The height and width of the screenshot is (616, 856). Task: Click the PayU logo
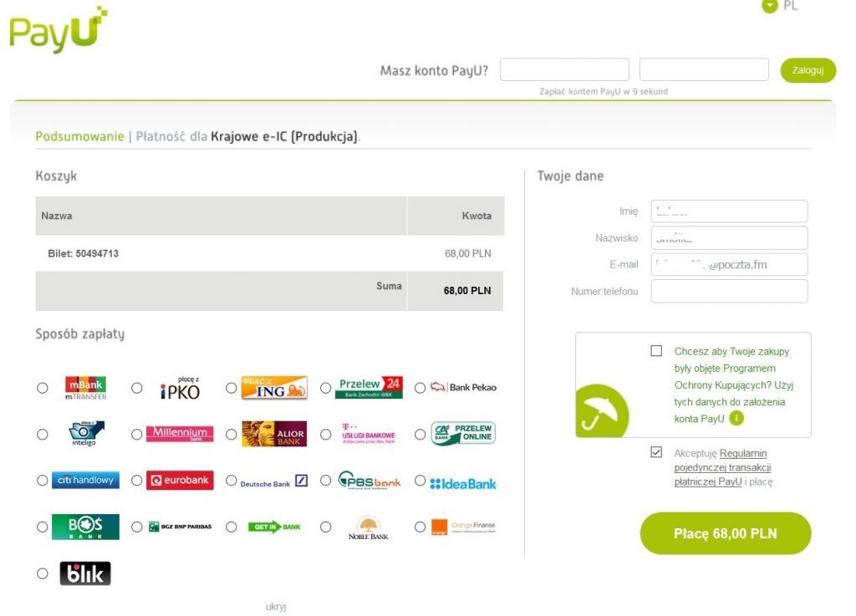tap(59, 30)
